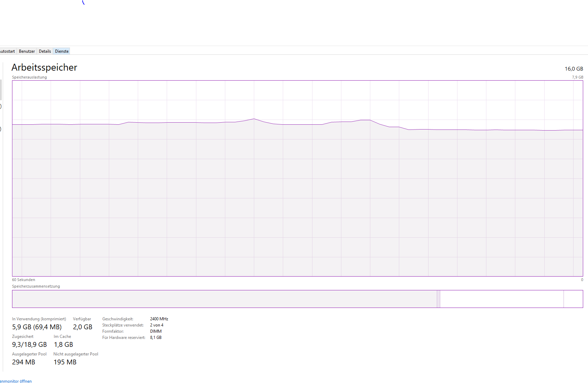Click the Ausgelagerter Pool value 294 MB

click(23, 362)
